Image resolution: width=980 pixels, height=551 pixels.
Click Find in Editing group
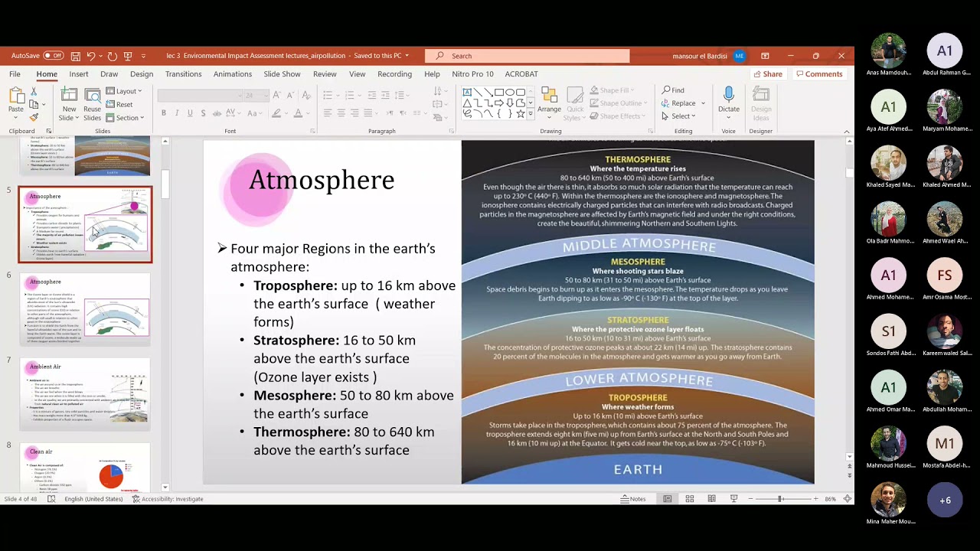pyautogui.click(x=673, y=90)
